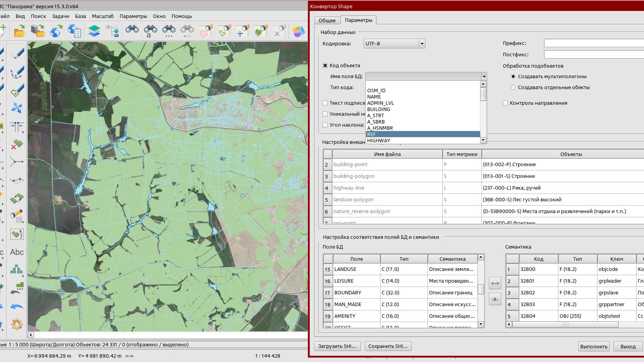
Task: Click the colored 3D shapes icon
Action: click(x=298, y=31)
